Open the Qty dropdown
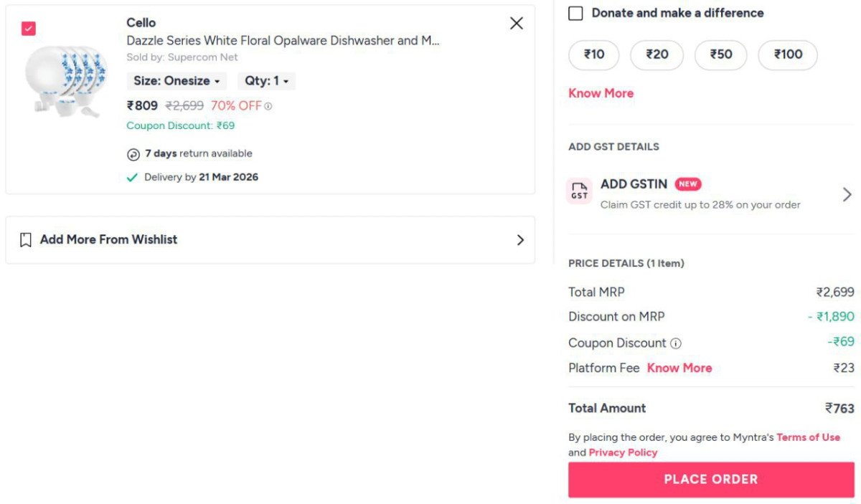This screenshot has height=504, width=861. tap(265, 81)
